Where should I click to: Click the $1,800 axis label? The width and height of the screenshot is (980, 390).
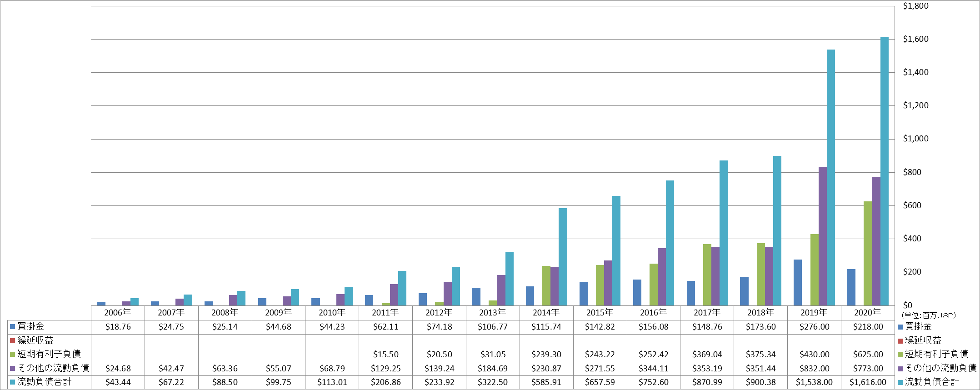click(x=915, y=6)
